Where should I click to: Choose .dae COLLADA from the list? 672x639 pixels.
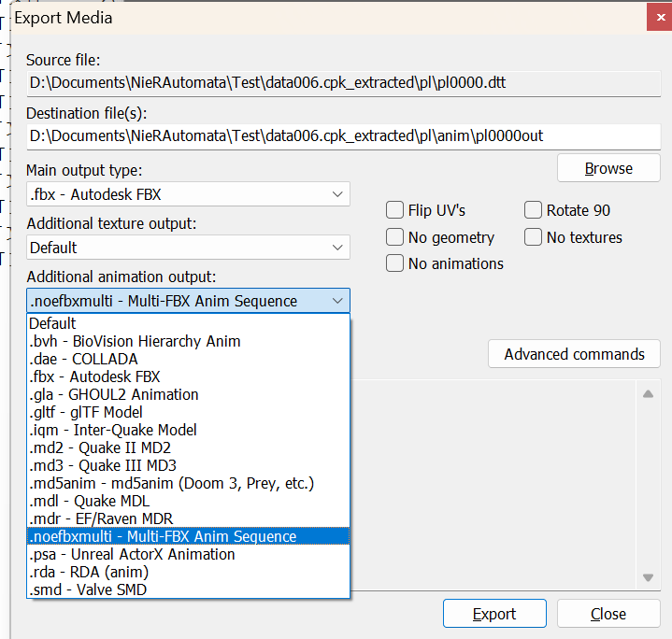[84, 359]
